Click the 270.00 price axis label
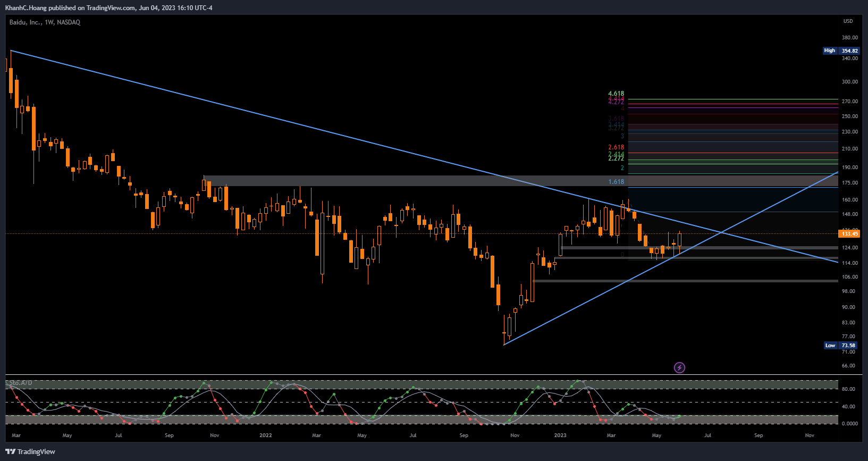The width and height of the screenshot is (868, 461). click(x=850, y=102)
